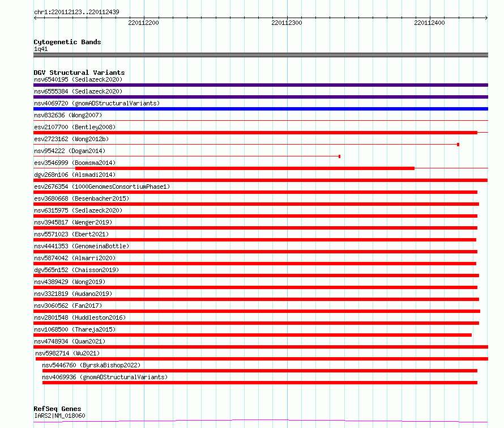Viewport: 504px width, 428px height.
Task: Select variant nsv4069720 (gnomADStructuralVariants)
Action: click(x=97, y=103)
